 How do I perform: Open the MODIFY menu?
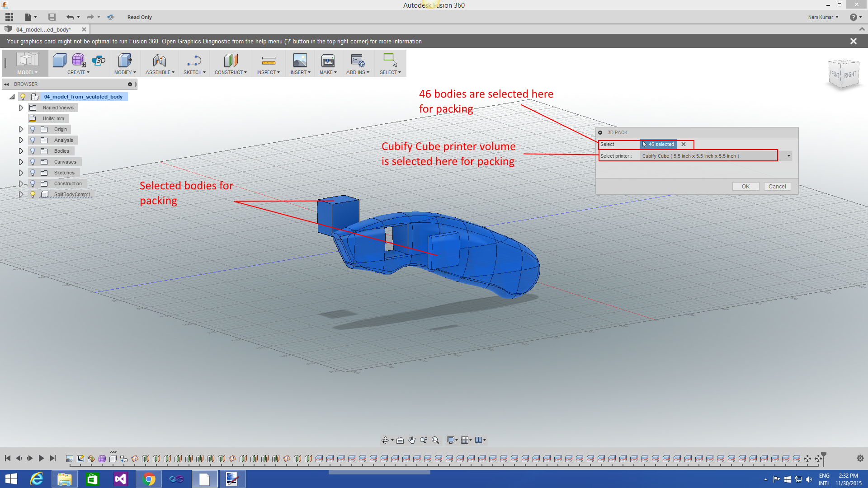point(125,72)
